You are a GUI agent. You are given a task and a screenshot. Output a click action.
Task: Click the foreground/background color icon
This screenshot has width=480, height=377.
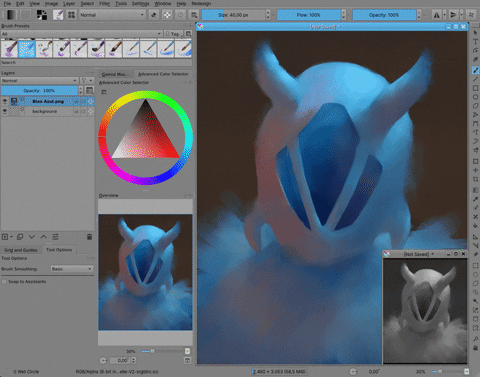click(42, 15)
